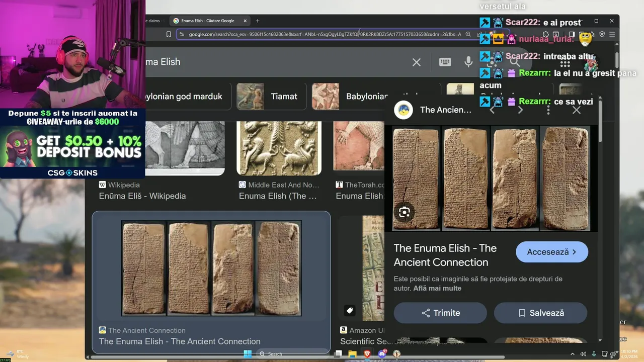
Task: Open the Amazon book result thumbnail
Action: [x=373, y=268]
